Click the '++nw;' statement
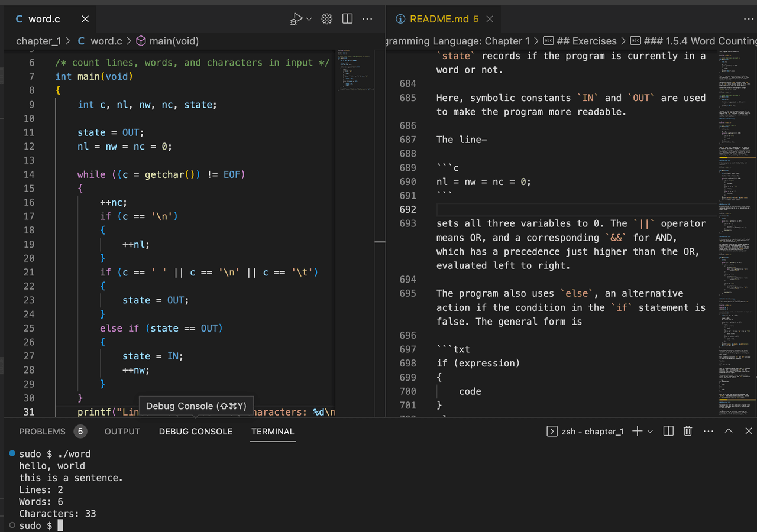The height and width of the screenshot is (532, 757). (136, 370)
